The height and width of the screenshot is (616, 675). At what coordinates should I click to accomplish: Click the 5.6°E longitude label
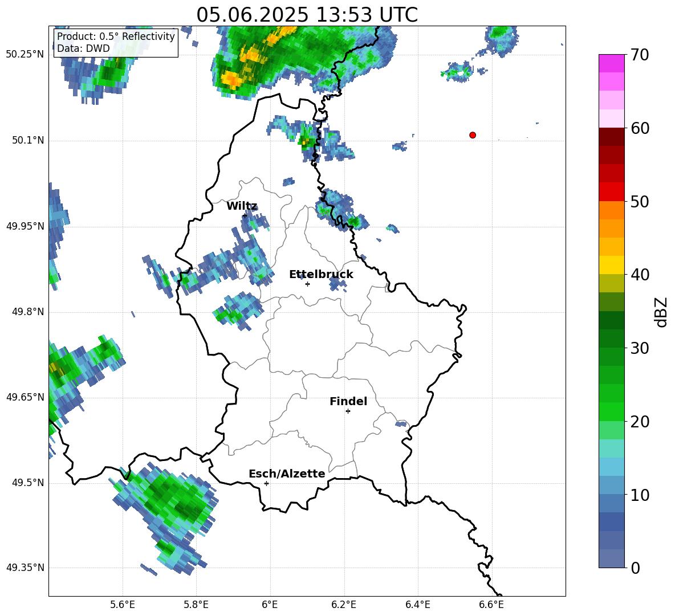(x=123, y=605)
